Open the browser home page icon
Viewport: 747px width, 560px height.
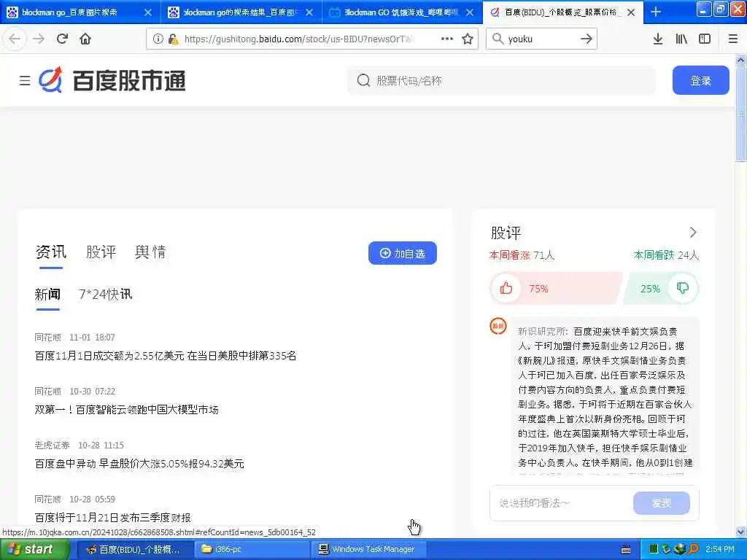(85, 39)
